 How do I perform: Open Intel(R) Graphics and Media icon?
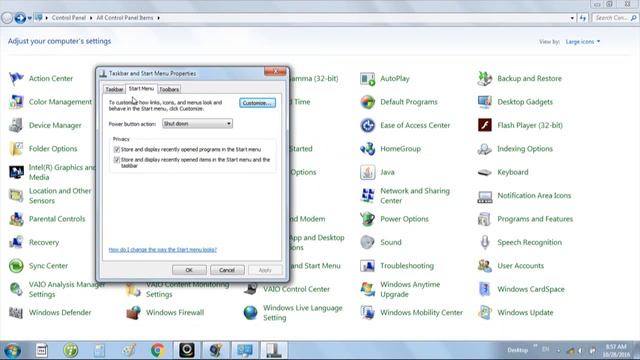[16, 172]
